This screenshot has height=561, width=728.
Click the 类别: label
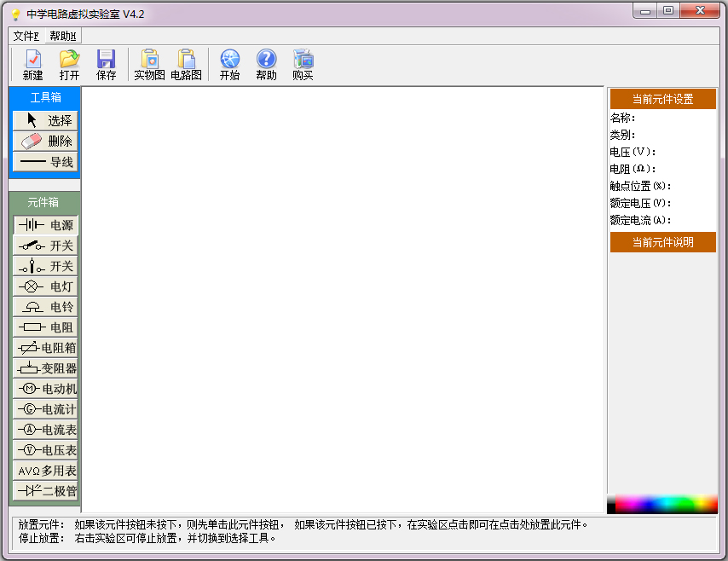coord(622,135)
